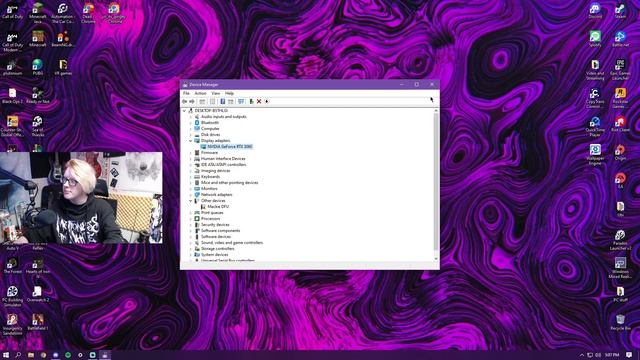The width and height of the screenshot is (640, 360).
Task: Select the Storage controllers category
Action: click(218, 249)
